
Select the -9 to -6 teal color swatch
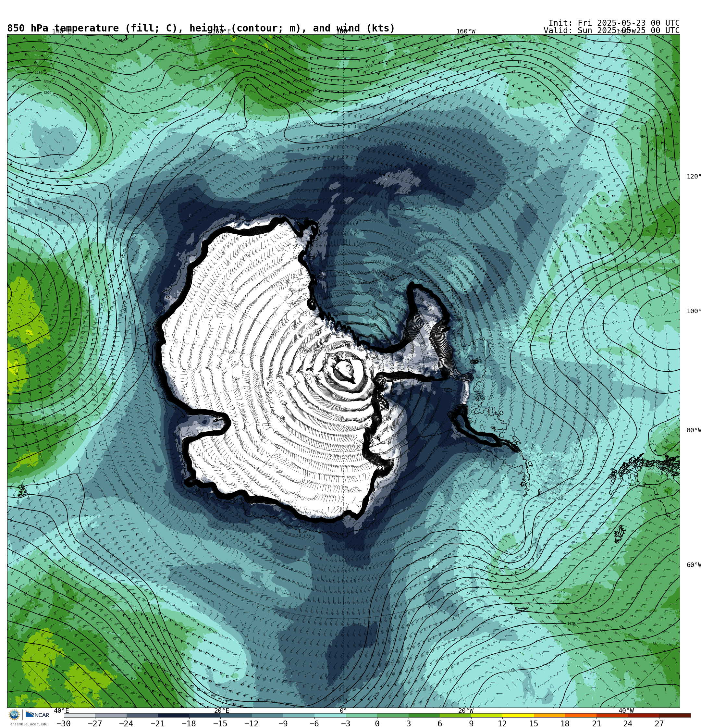coord(299,715)
